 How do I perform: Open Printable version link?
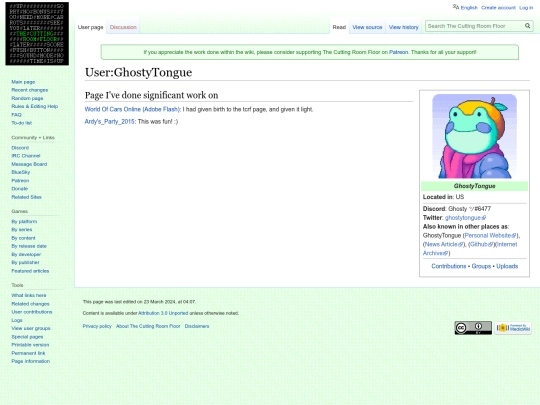point(30,345)
